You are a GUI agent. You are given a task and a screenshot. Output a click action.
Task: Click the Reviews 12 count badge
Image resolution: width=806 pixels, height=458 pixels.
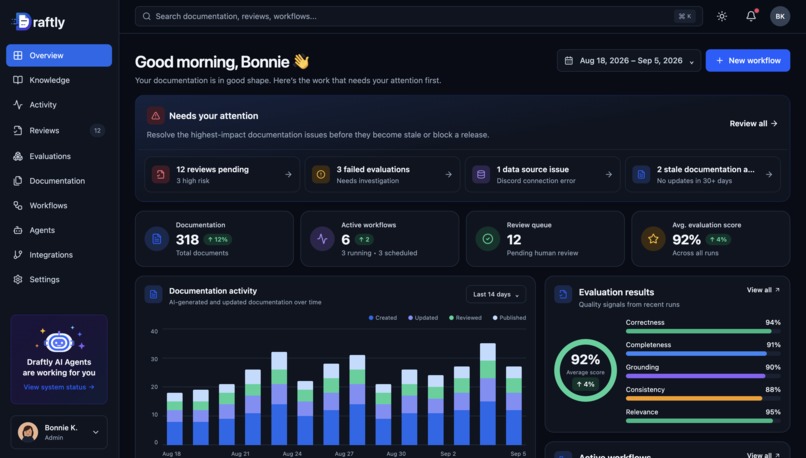(x=97, y=131)
